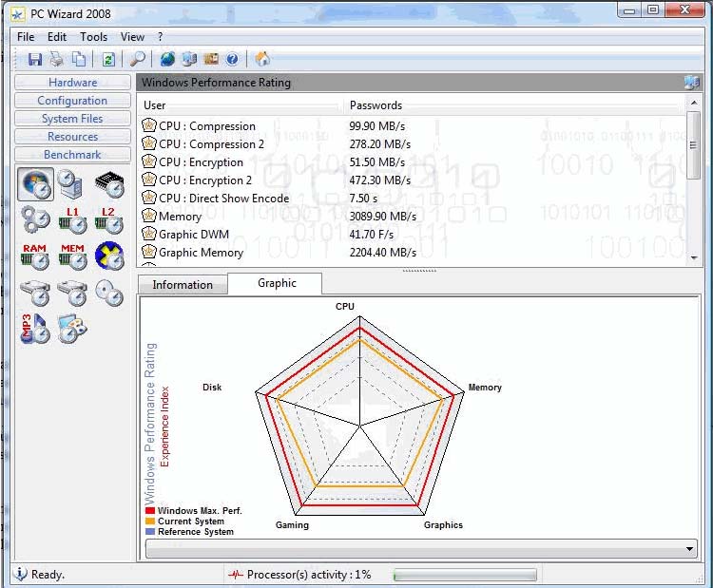Start the RAM benchmark icon
This screenshot has width=713, height=588.
(x=35, y=256)
